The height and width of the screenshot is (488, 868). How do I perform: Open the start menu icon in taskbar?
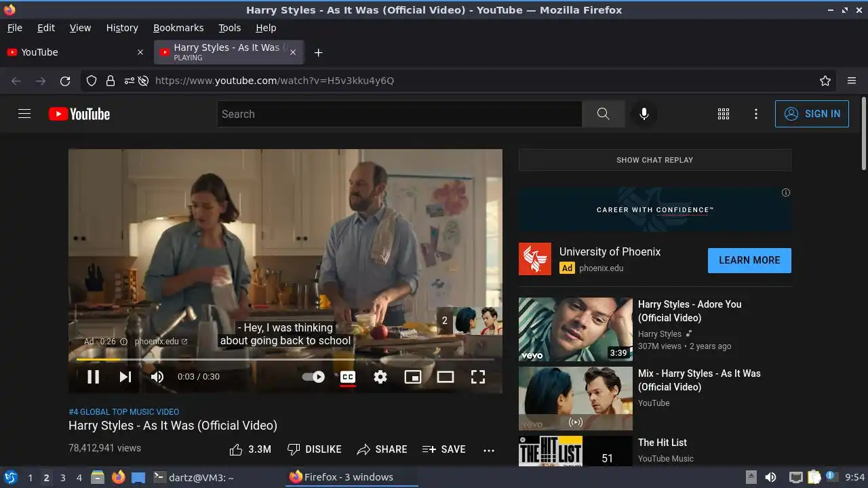coord(11,477)
